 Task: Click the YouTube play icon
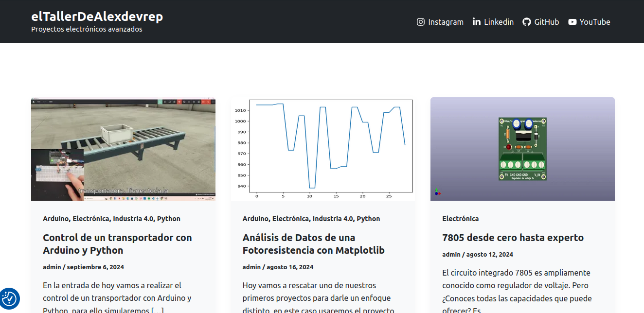[572, 22]
